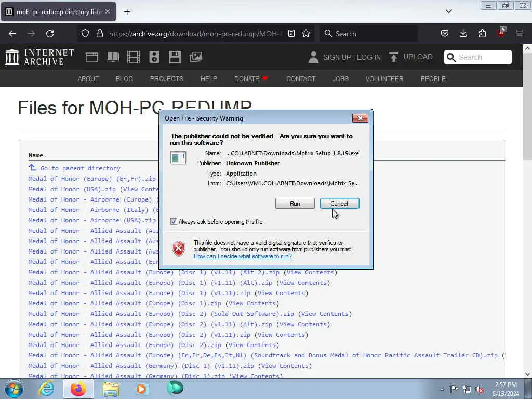532x399 pixels.
Task: Open the HELP menu item
Action: (209, 79)
